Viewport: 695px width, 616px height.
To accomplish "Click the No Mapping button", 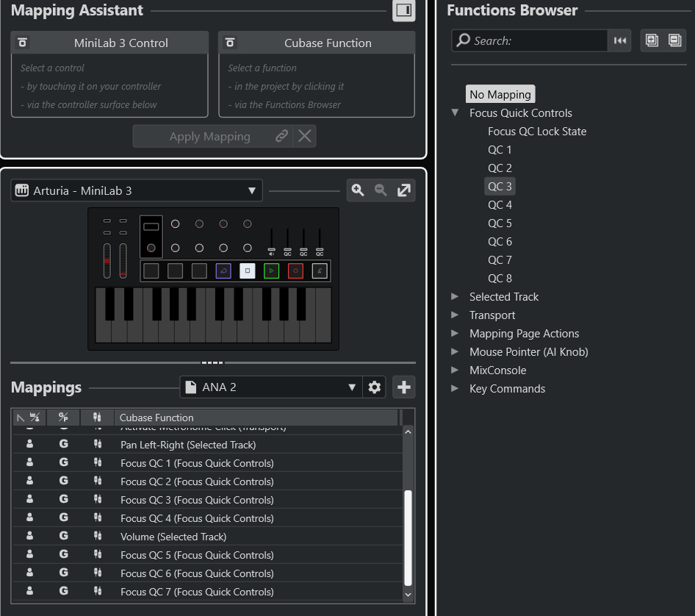I will tap(500, 94).
